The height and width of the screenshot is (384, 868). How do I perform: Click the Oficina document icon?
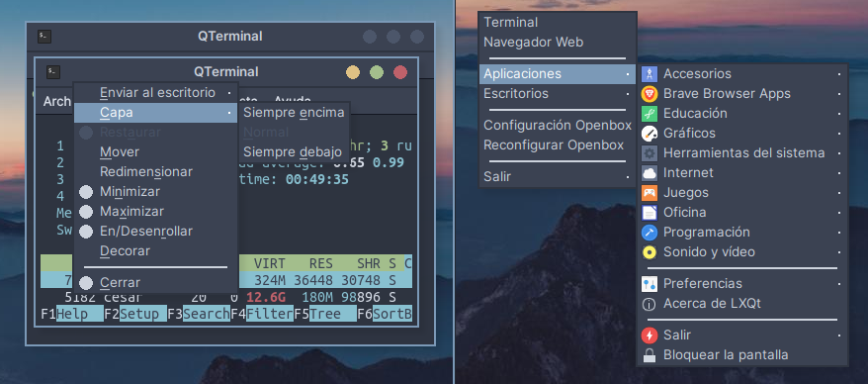(x=649, y=212)
